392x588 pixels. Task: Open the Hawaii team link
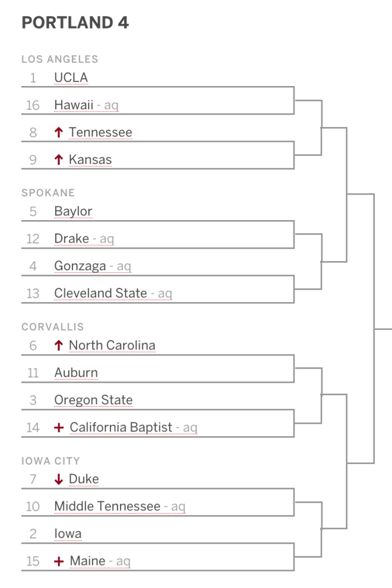pos(74,105)
